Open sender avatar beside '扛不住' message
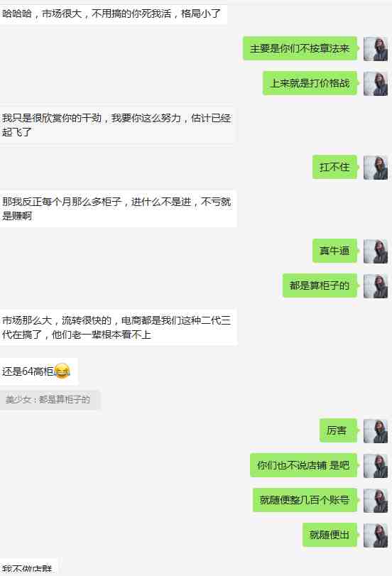 376,167
